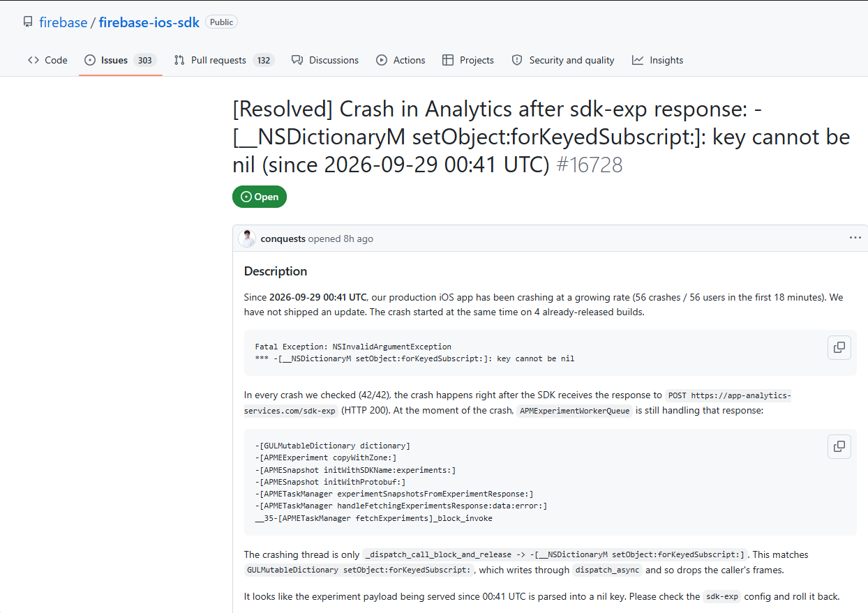
Task: Click the Projects table icon
Action: [x=448, y=60]
